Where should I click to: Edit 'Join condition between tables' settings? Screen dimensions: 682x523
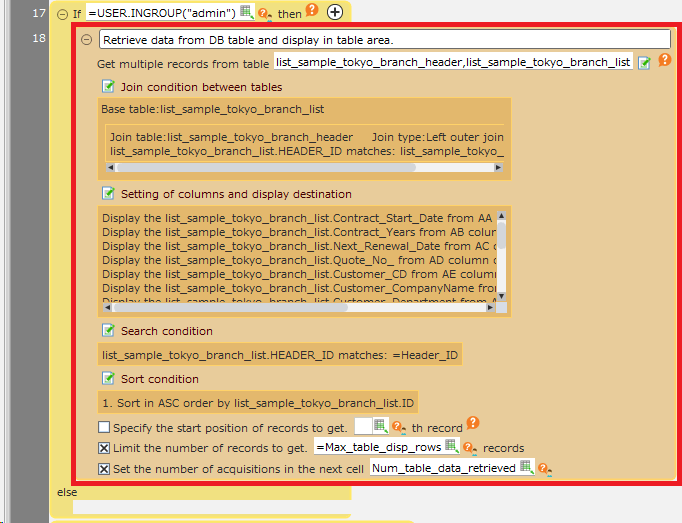click(108, 87)
